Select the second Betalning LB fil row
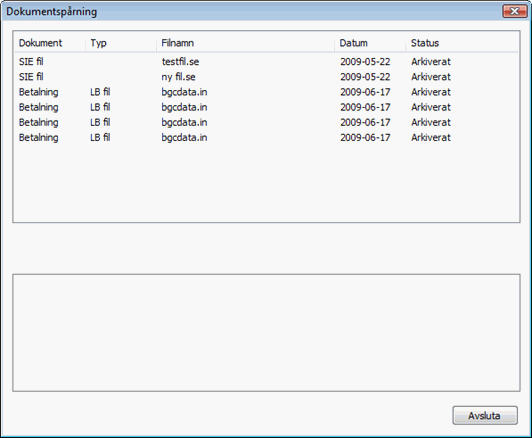This screenshot has width=532, height=438. click(266, 107)
